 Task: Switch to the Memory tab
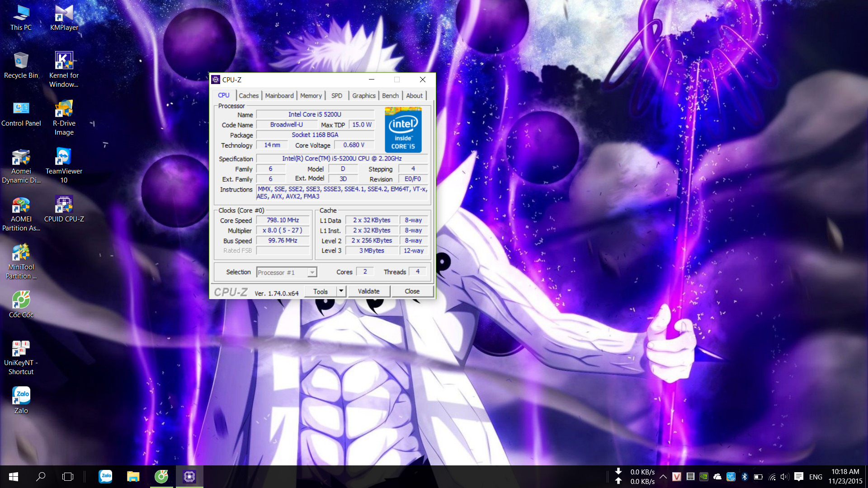(311, 96)
